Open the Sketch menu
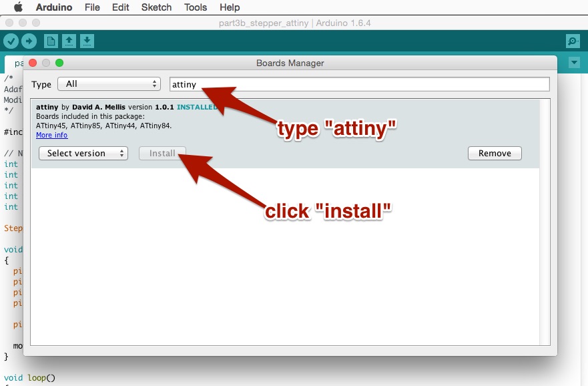This screenshot has width=588, height=386. click(156, 7)
